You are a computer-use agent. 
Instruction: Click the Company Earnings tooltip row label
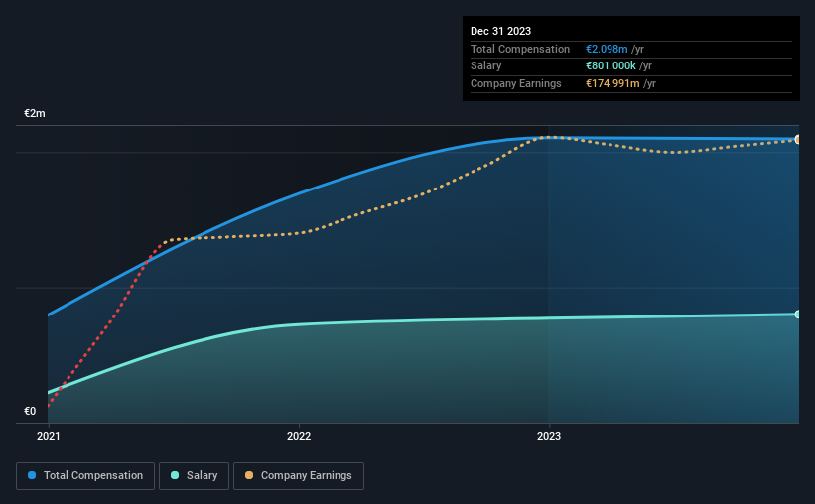tap(515, 83)
